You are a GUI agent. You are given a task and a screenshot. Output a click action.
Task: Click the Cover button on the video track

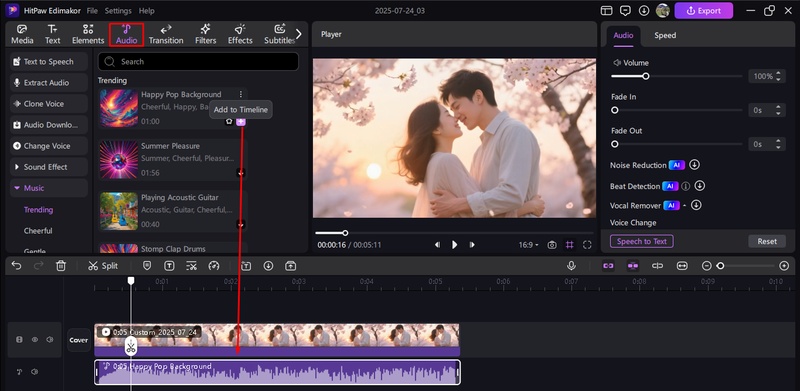pyautogui.click(x=79, y=340)
